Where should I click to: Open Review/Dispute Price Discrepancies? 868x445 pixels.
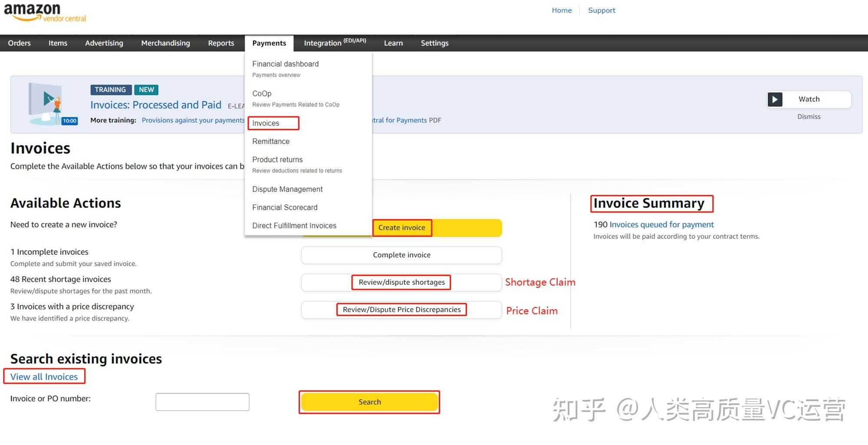(401, 309)
